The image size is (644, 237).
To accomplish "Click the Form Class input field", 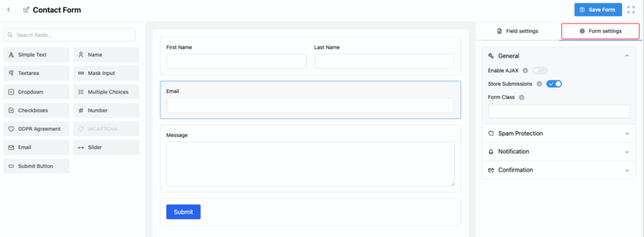I will (559, 111).
